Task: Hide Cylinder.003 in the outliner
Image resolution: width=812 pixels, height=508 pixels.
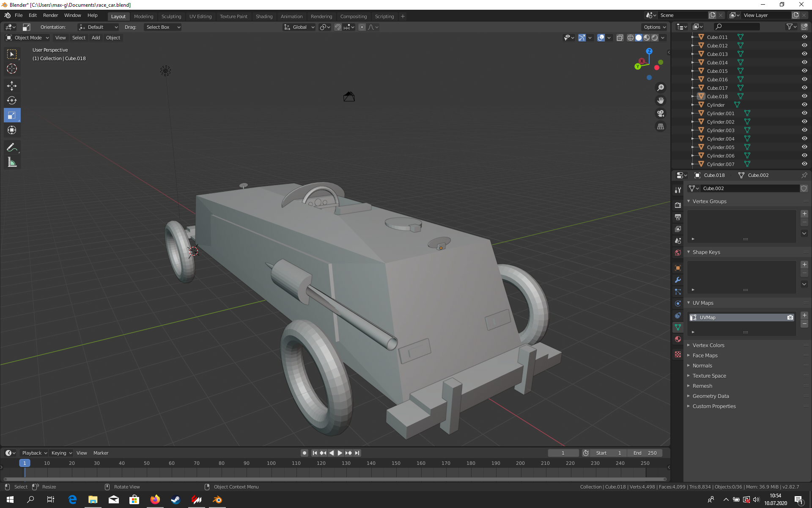Action: 804,130
